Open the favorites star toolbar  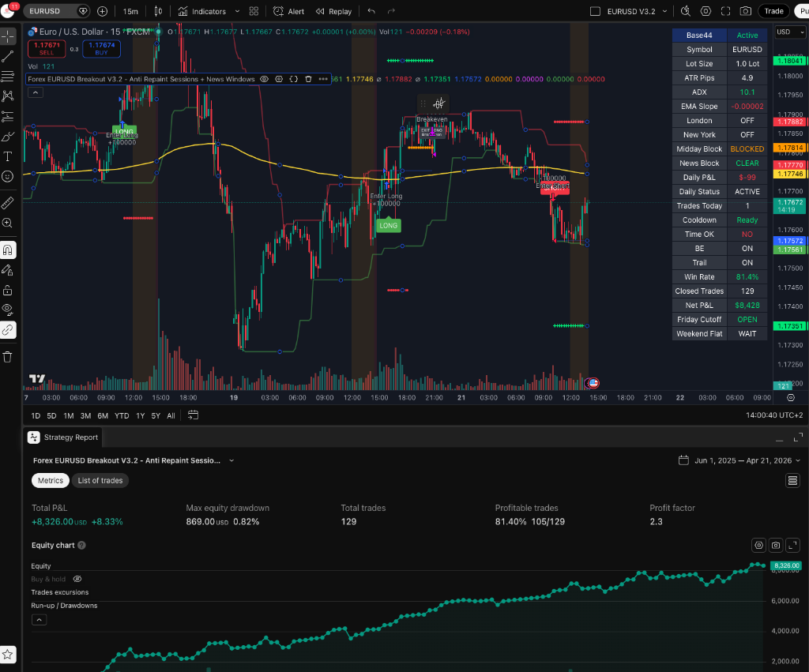[x=8, y=655]
